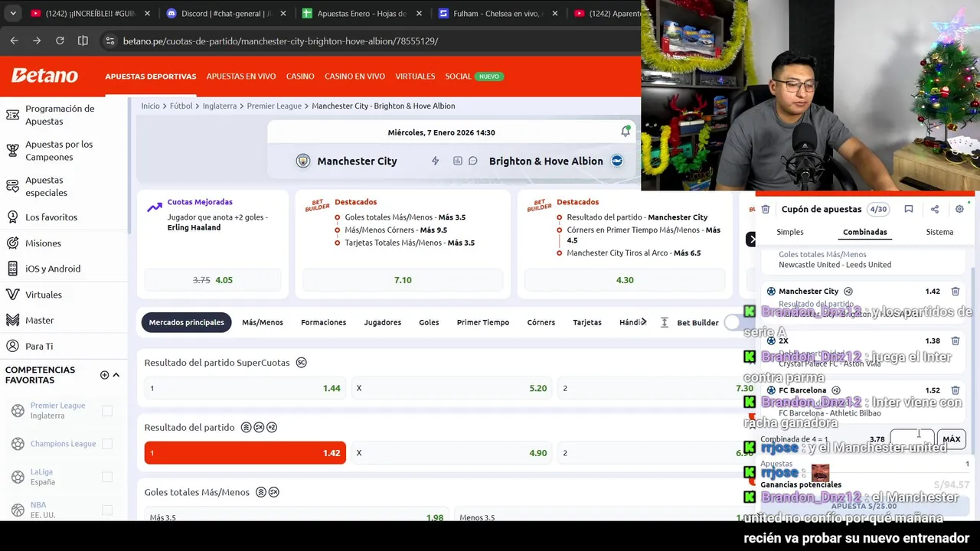Select the Primer Tiempo market tab
Viewport: 980px width, 551px height.
[483, 322]
